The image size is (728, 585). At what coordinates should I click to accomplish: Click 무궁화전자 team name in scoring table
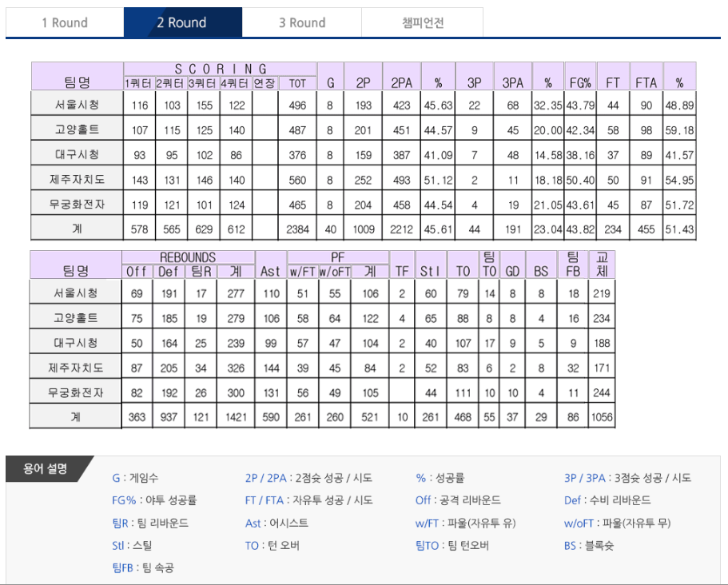pos(77,204)
